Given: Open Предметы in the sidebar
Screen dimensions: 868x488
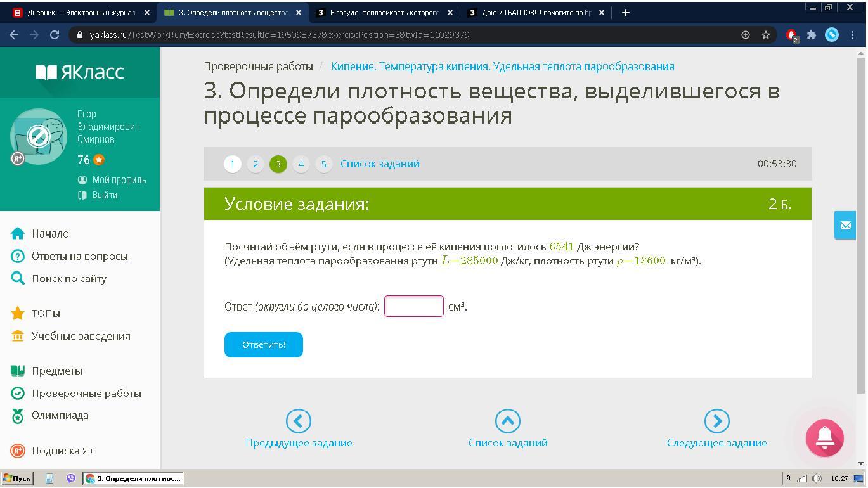Looking at the screenshot, I should (x=57, y=371).
